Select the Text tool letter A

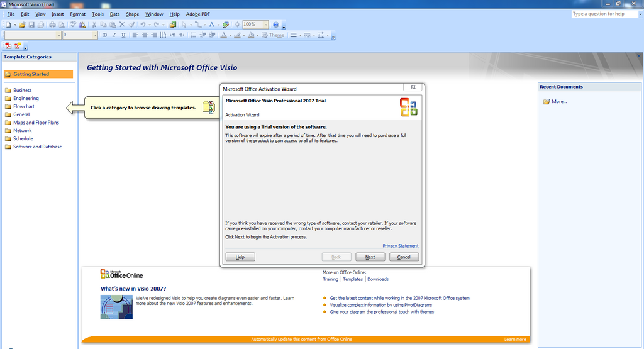click(x=212, y=25)
